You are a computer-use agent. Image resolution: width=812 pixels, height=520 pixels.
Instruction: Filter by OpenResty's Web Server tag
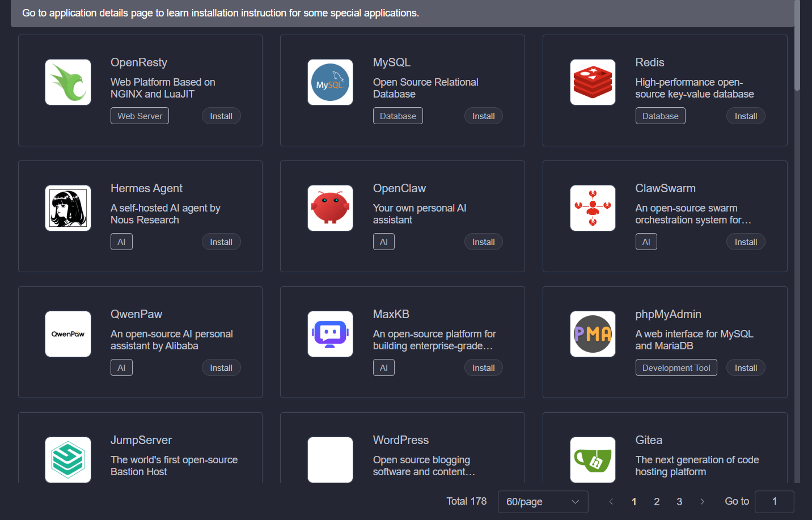click(139, 116)
